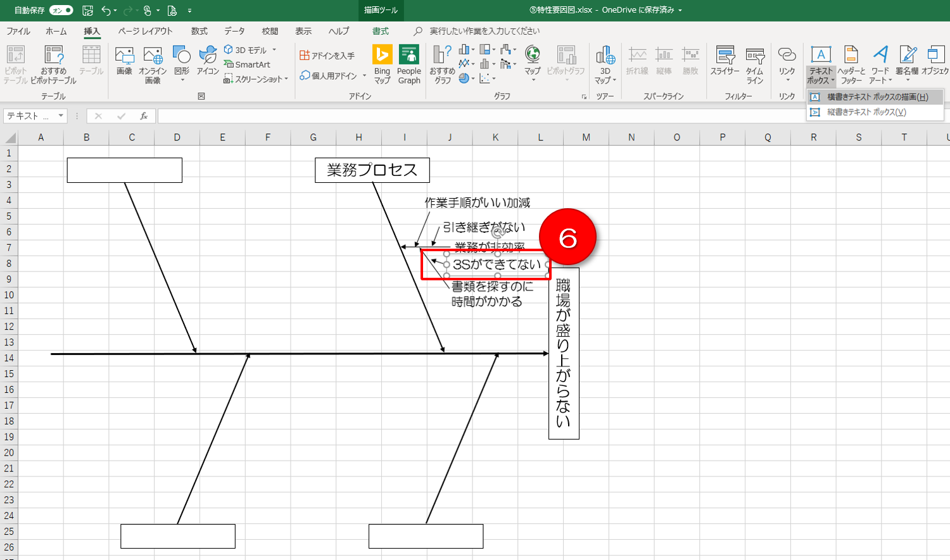Insert a Slicer filter
This screenshot has height=560, width=950.
725,63
